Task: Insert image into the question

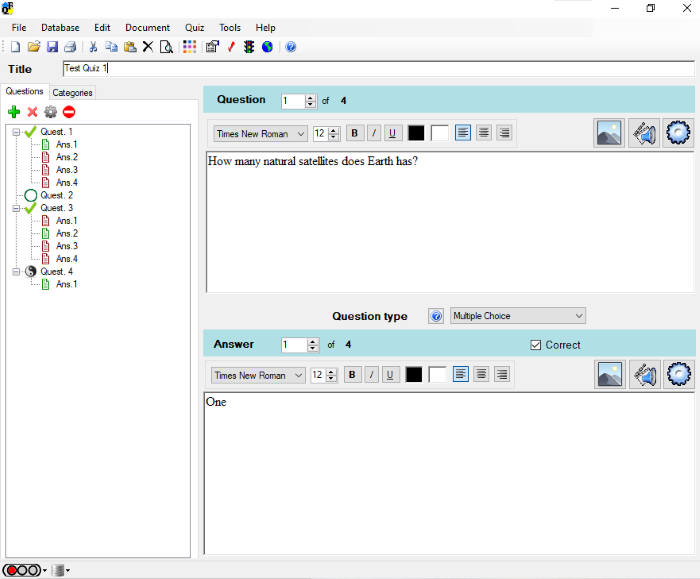Action: point(609,133)
